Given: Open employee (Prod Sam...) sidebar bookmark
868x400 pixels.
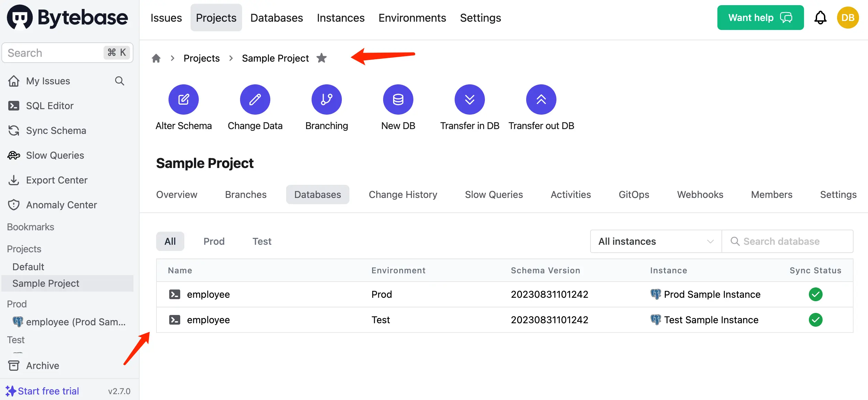Looking at the screenshot, I should 69,322.
